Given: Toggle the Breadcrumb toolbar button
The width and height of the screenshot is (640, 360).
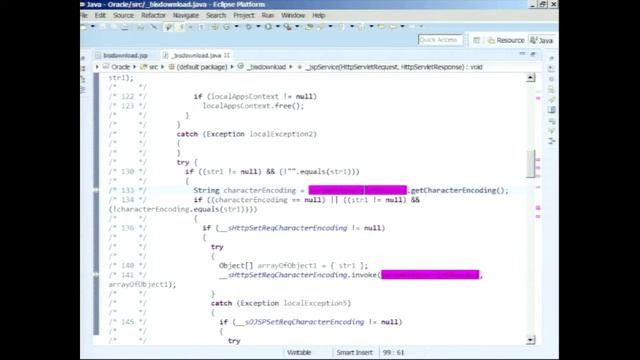Looking at the screenshot, I should click(168, 27).
